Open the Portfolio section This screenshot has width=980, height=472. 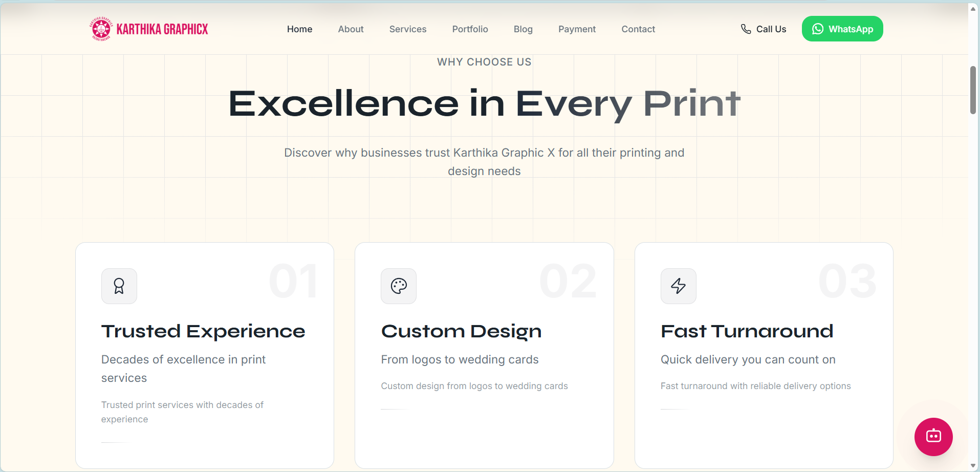click(470, 29)
